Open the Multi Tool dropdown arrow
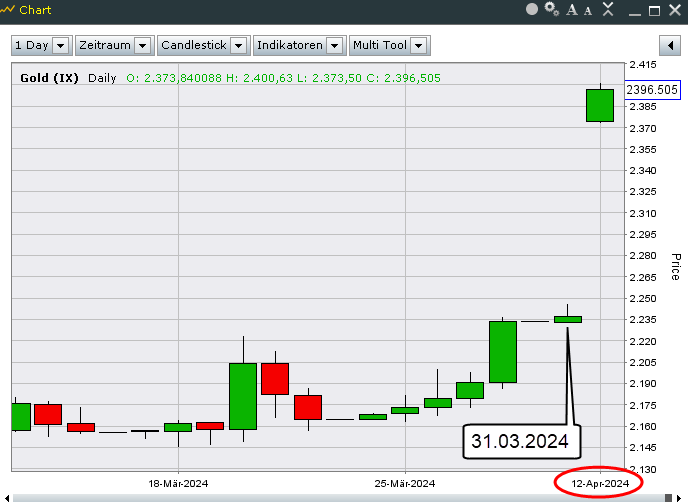 click(x=419, y=45)
